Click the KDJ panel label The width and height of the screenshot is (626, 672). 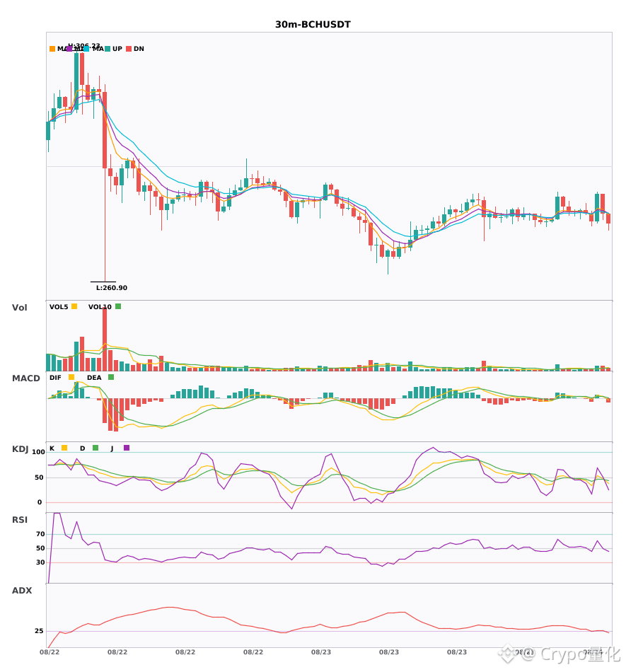20,449
